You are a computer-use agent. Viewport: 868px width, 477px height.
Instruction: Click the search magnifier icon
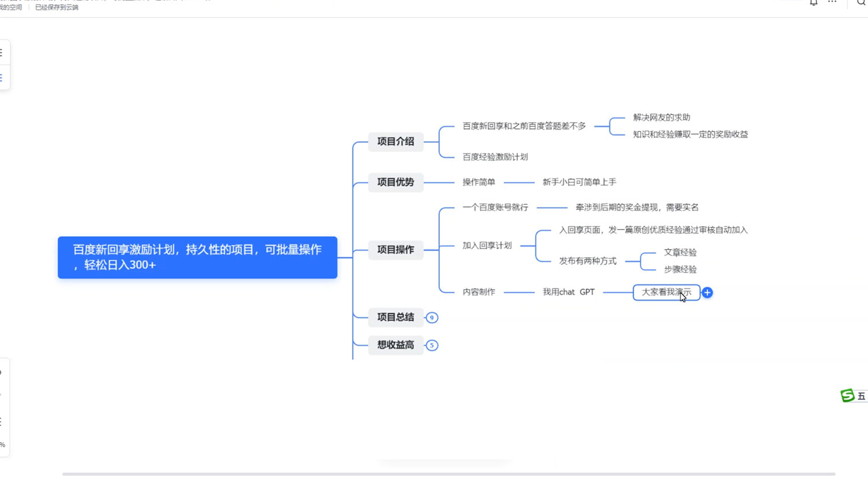click(x=861, y=3)
